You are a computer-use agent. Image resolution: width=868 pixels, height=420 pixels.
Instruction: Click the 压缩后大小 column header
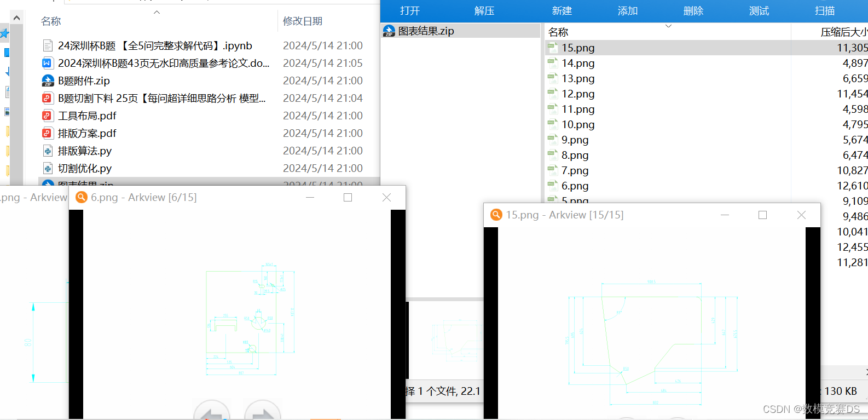coord(844,32)
